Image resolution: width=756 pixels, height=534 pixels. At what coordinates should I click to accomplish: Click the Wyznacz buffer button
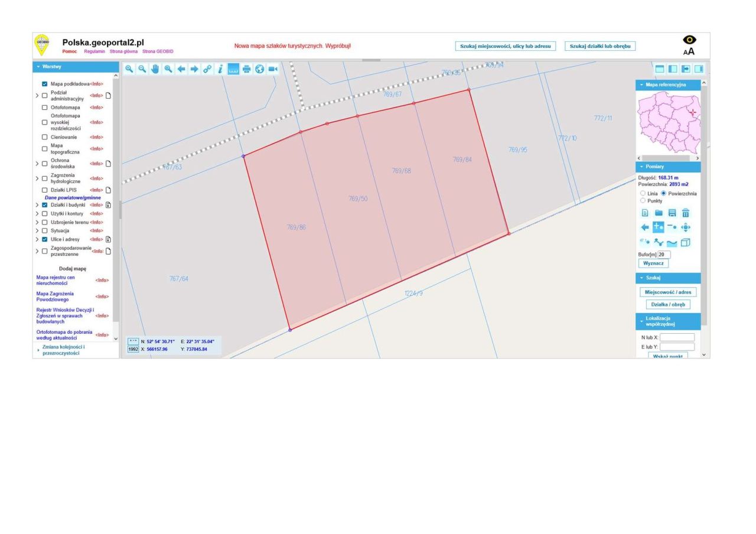(x=653, y=263)
